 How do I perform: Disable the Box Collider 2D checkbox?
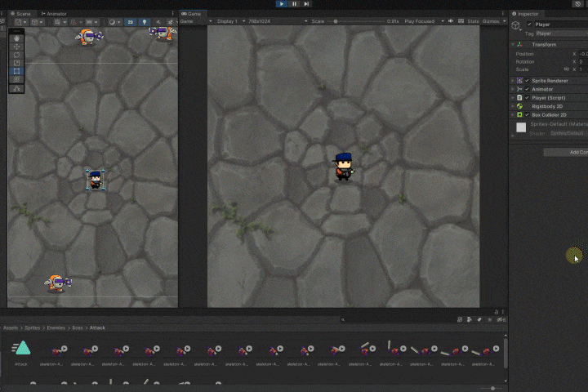click(x=527, y=115)
